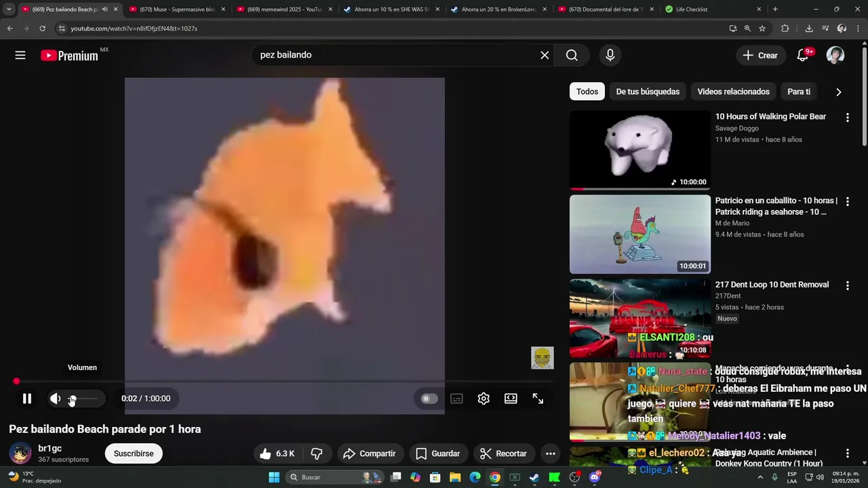Toggle the autoplay switch
This screenshot has height=488, width=868.
coord(429,399)
